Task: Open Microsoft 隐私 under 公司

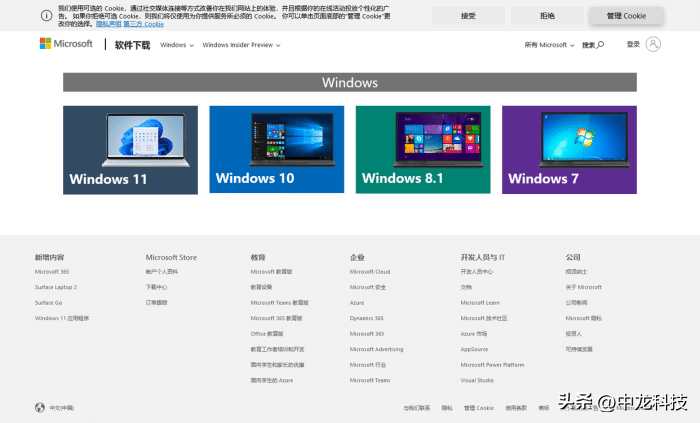Action: coord(583,319)
